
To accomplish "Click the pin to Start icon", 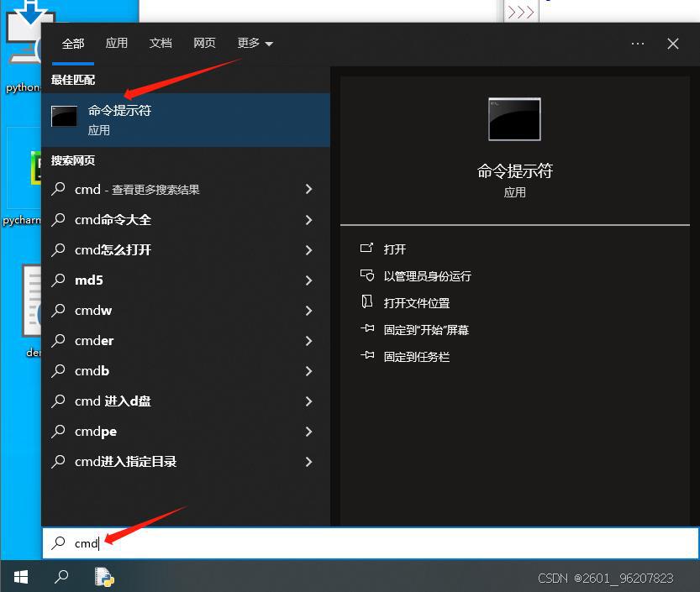I will (367, 329).
